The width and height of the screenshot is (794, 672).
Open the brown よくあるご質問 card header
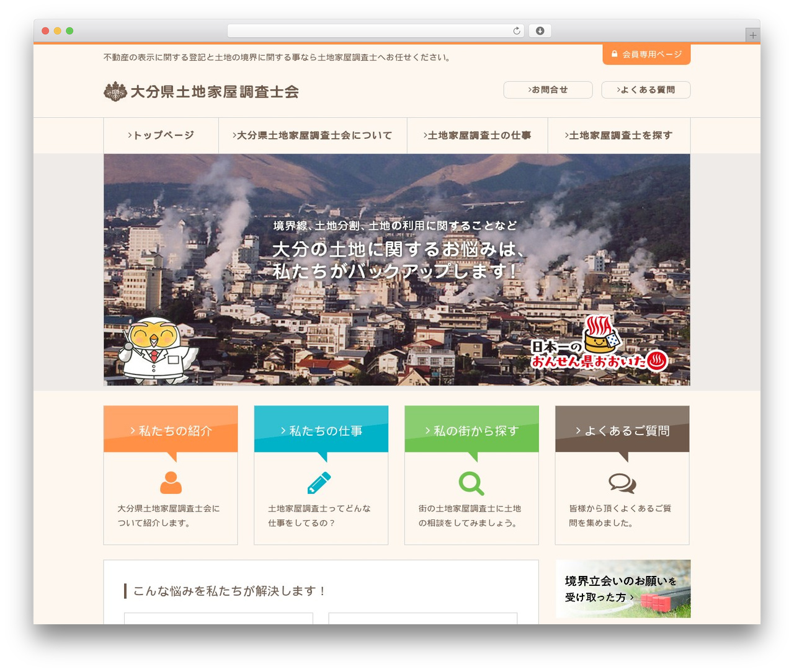tap(622, 429)
